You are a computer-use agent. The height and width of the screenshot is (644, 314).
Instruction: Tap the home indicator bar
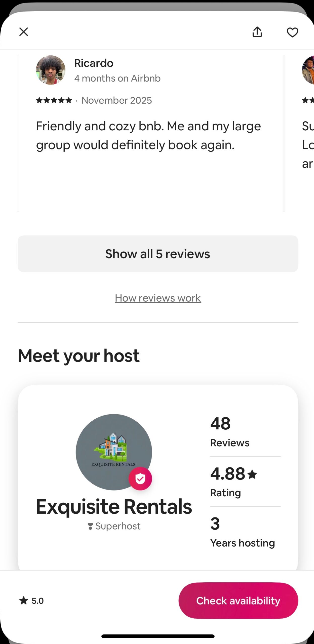coord(158,636)
